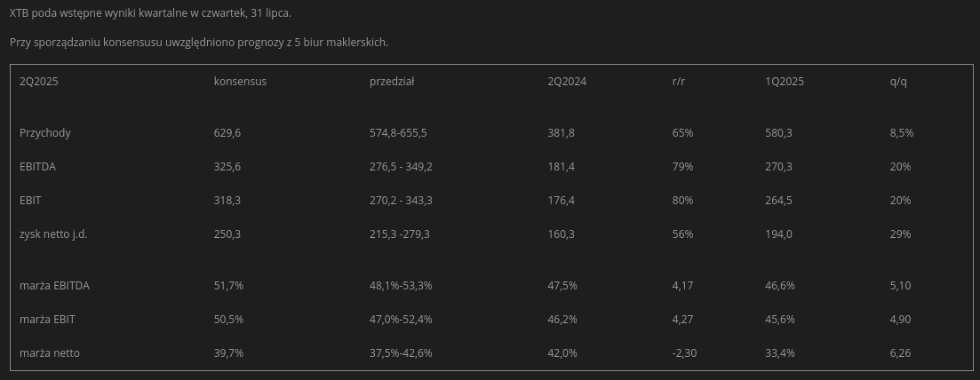Select the marża EBIT row label
The height and width of the screenshot is (380, 980).
point(47,320)
